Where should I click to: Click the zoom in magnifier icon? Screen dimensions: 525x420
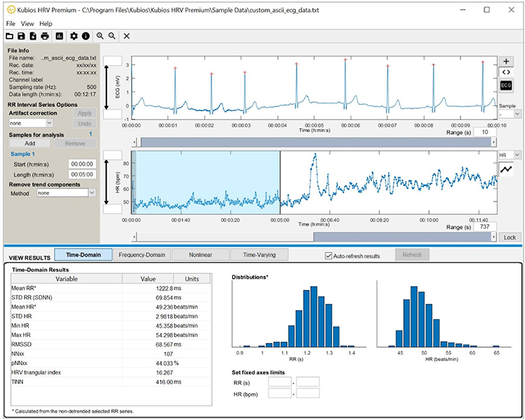tap(101, 36)
